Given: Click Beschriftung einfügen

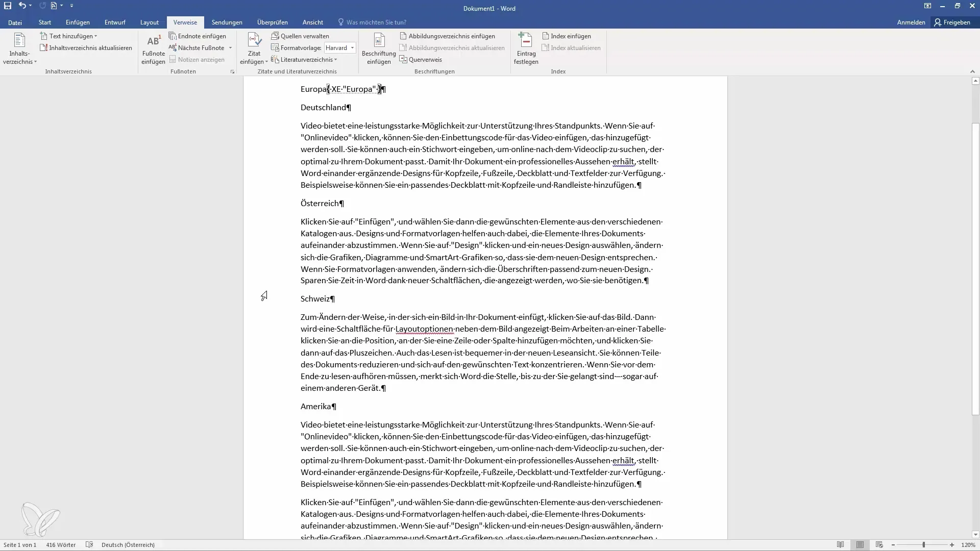Looking at the screenshot, I should 379,49.
